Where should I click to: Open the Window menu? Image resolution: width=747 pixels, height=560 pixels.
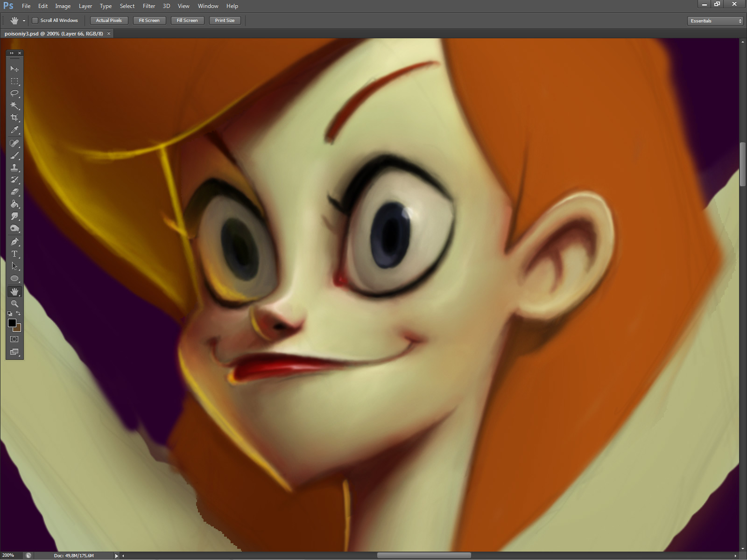coord(208,6)
